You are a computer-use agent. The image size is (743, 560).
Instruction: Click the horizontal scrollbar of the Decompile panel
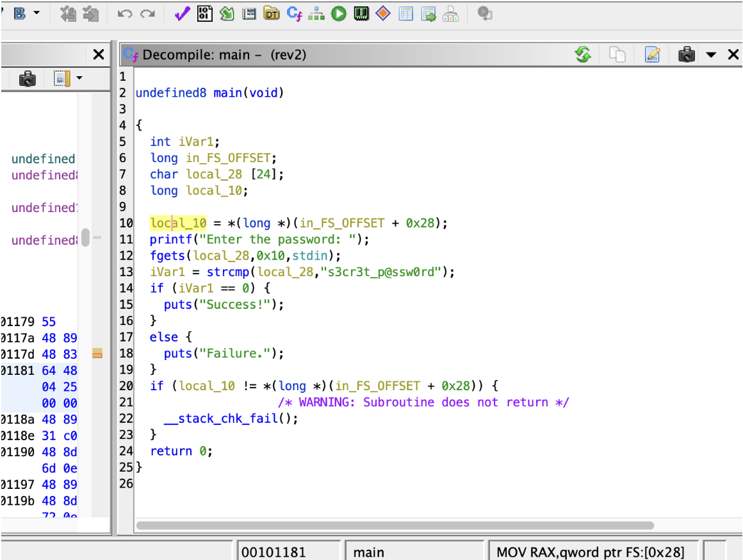point(395,525)
